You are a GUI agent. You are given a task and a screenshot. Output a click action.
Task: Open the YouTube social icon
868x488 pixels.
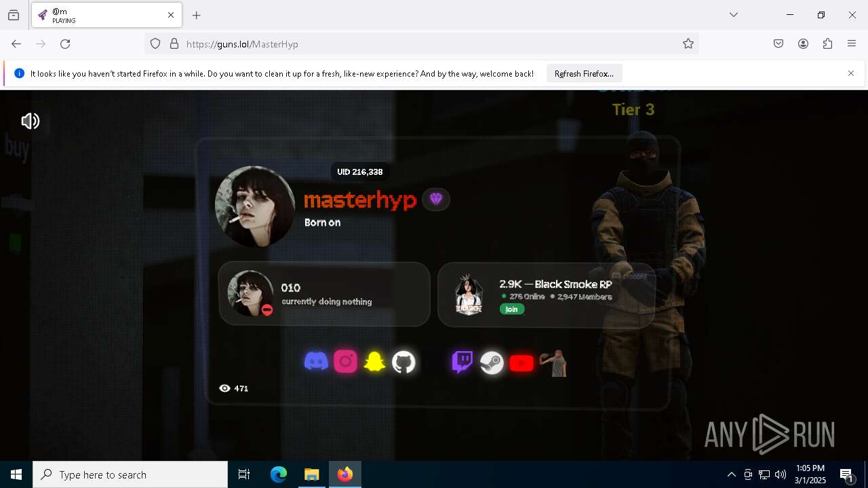point(521,364)
